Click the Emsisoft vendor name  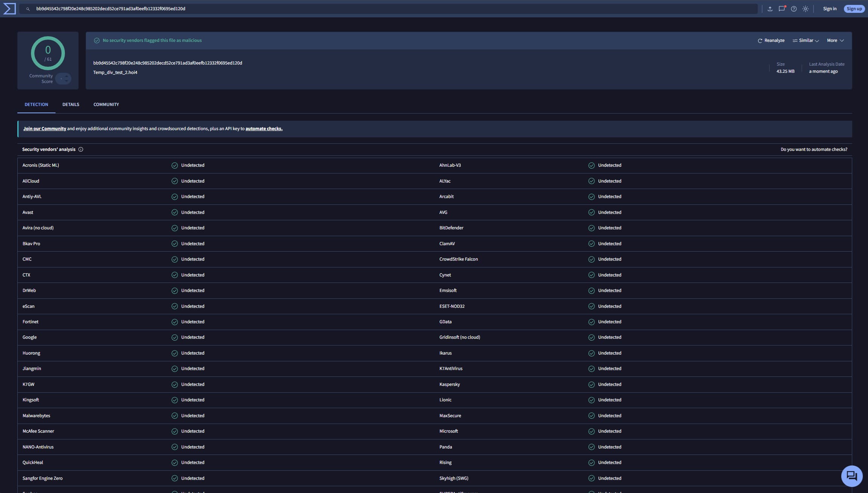[x=448, y=290]
